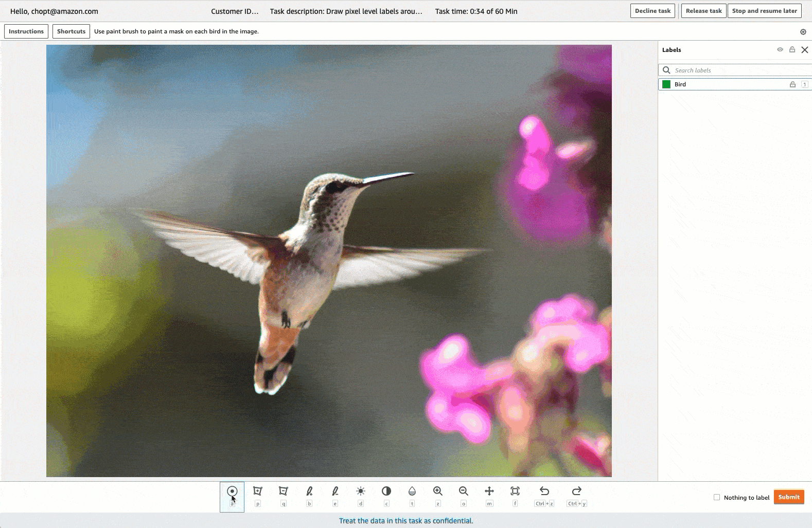Toggle visibility of all labels
Image resolution: width=812 pixels, height=528 pixels.
point(780,50)
